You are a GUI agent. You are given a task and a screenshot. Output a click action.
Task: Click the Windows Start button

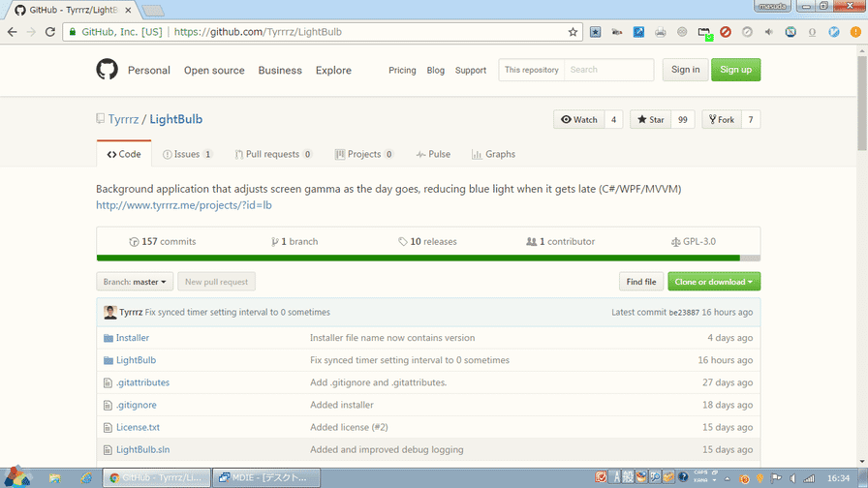(x=16, y=476)
